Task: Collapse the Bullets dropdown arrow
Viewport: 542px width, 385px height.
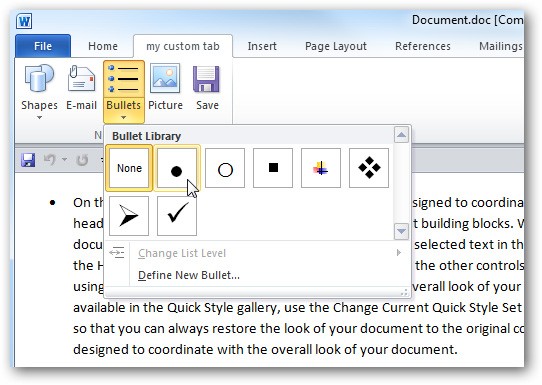Action: click(x=123, y=118)
